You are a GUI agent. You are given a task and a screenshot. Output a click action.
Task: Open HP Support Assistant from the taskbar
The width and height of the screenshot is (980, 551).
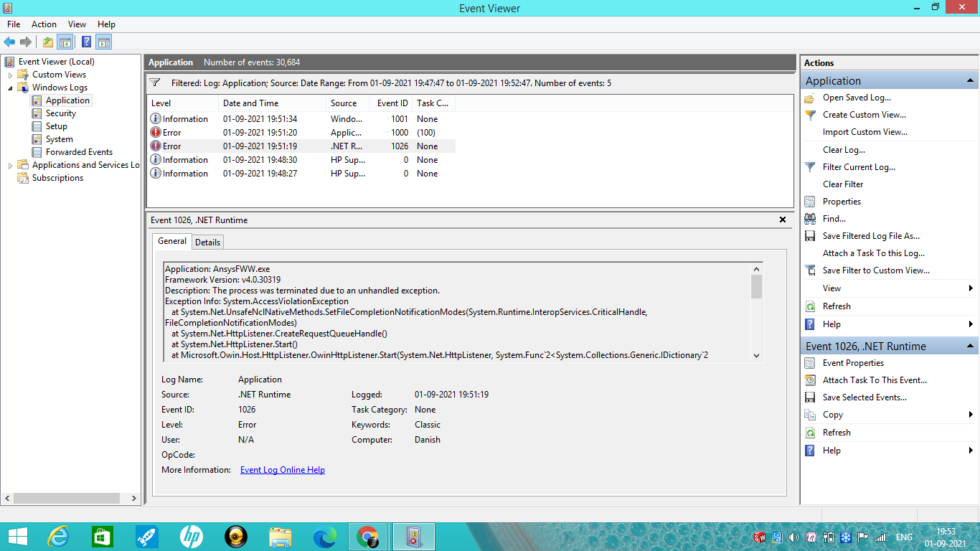tap(192, 536)
